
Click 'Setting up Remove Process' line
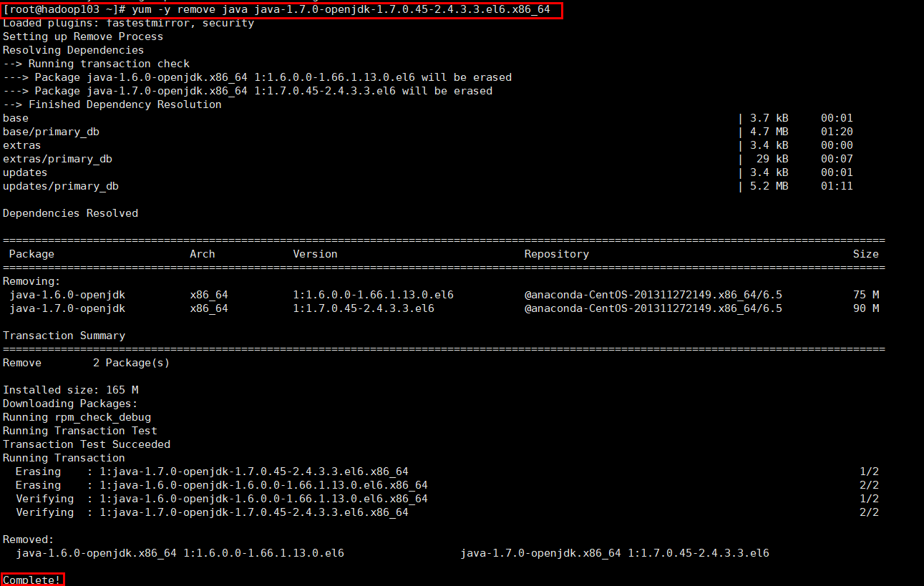point(83,36)
